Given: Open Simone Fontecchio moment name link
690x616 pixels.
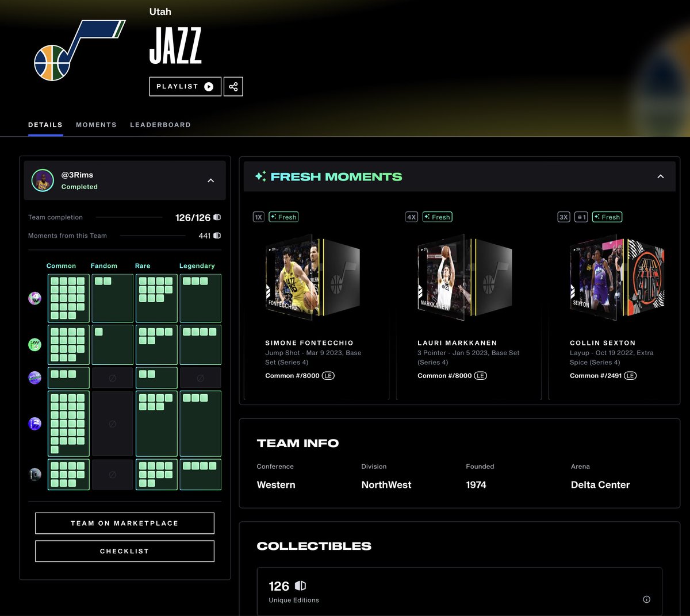Looking at the screenshot, I should pos(309,343).
